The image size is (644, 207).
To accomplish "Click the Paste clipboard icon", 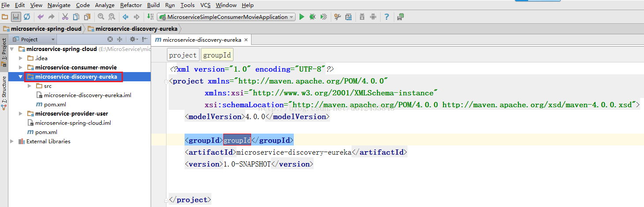I will pyautogui.click(x=87, y=17).
